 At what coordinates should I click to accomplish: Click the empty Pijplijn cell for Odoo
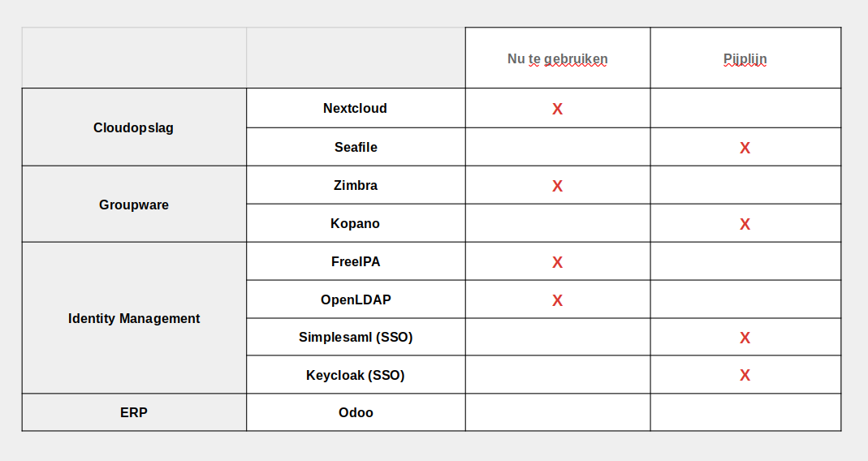(x=745, y=412)
